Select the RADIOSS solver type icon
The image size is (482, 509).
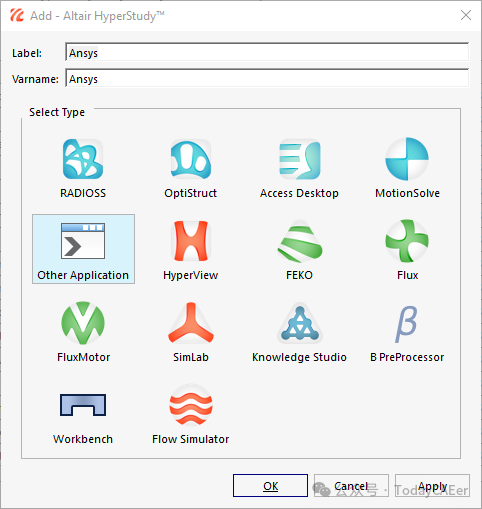tap(83, 159)
